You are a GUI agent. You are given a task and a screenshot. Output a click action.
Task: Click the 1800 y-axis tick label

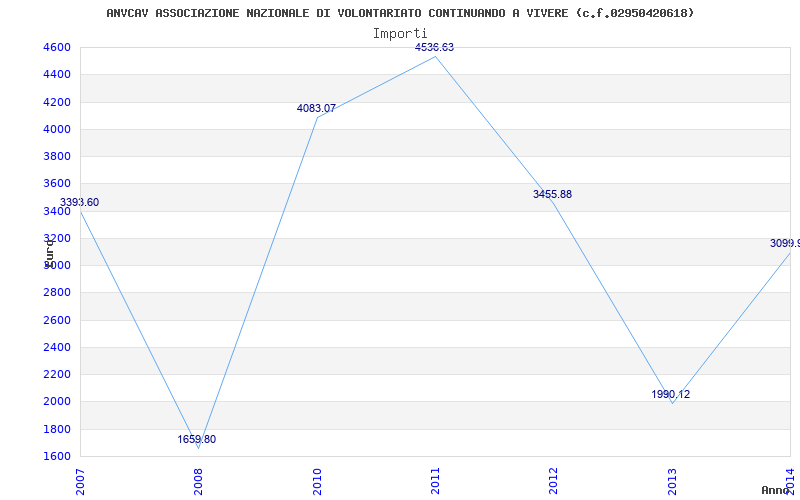(57, 429)
